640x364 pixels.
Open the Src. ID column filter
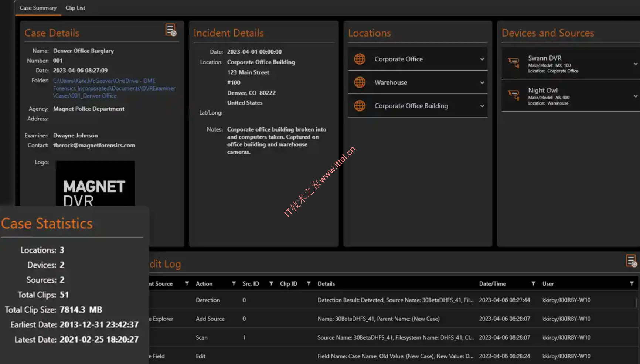(271, 284)
